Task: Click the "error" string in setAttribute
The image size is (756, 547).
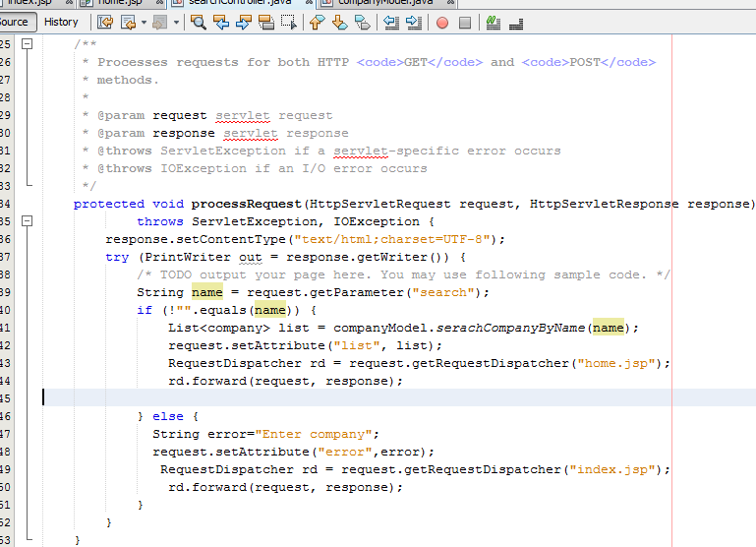Action: point(345,452)
